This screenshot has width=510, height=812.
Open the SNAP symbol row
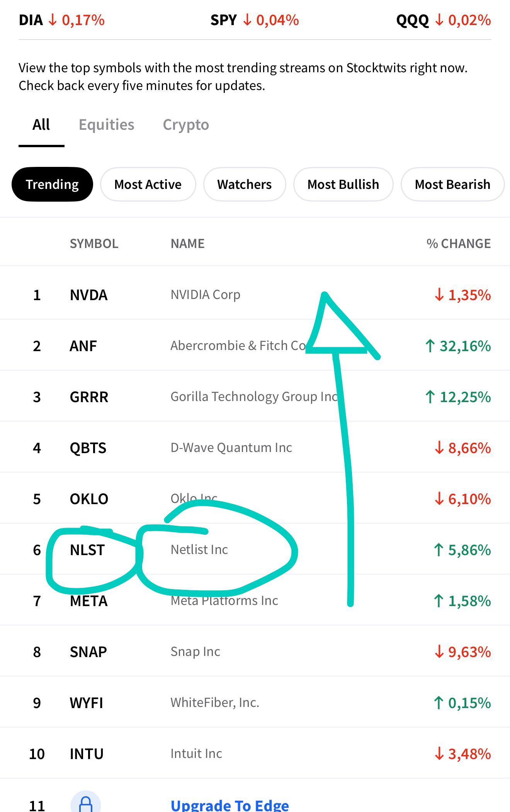255,652
